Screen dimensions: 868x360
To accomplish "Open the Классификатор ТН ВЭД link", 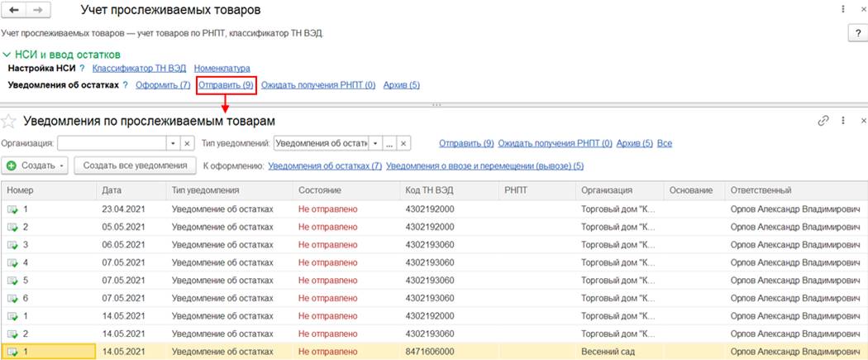I will tap(139, 69).
